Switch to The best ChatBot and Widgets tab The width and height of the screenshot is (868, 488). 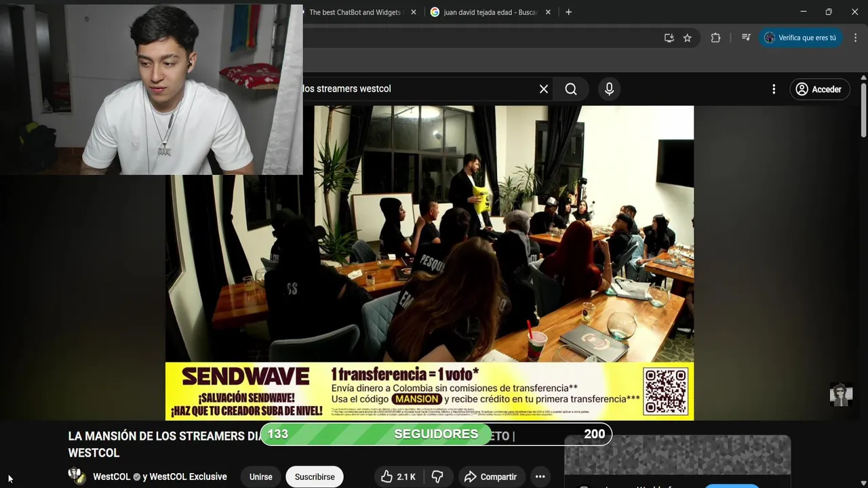point(355,12)
